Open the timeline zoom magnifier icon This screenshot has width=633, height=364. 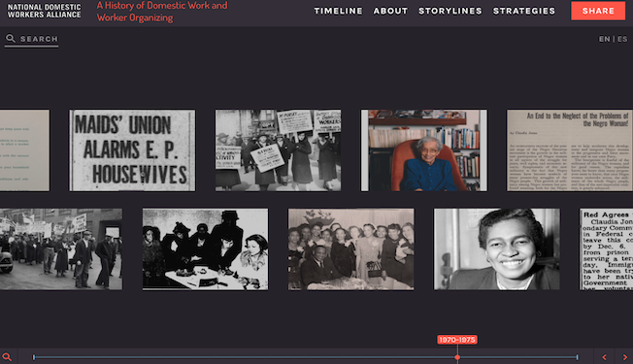(7, 357)
